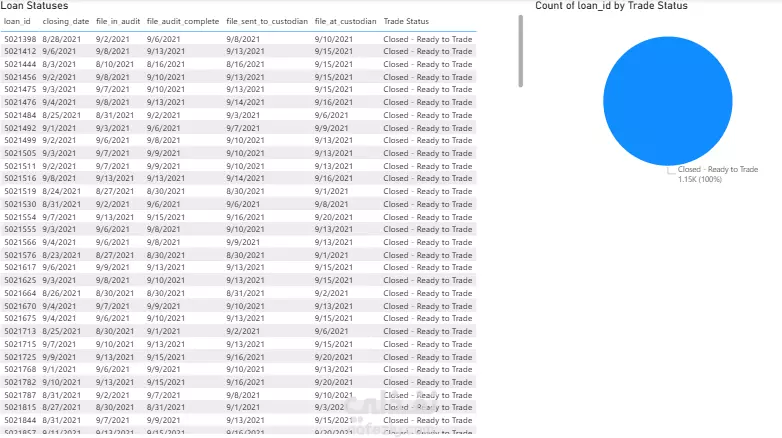Select loan_id cell 5021625
This screenshot has height=438, width=782.
(20, 280)
